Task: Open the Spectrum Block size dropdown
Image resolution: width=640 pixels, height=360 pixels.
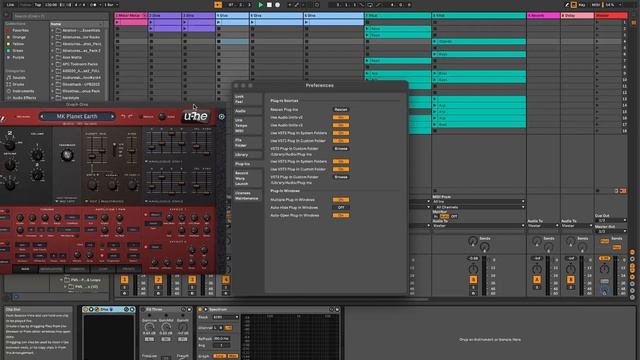Action: tap(226, 317)
